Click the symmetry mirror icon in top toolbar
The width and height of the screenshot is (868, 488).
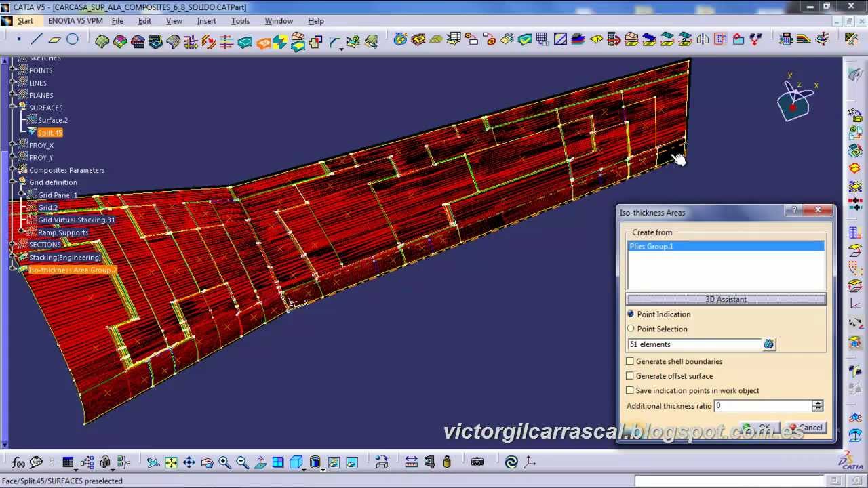[703, 40]
